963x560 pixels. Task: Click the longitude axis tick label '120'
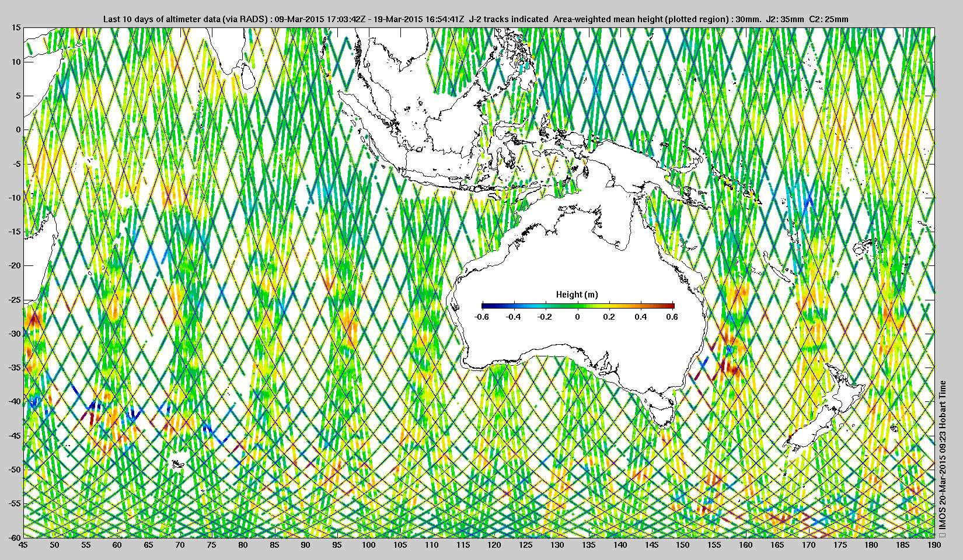tap(494, 545)
